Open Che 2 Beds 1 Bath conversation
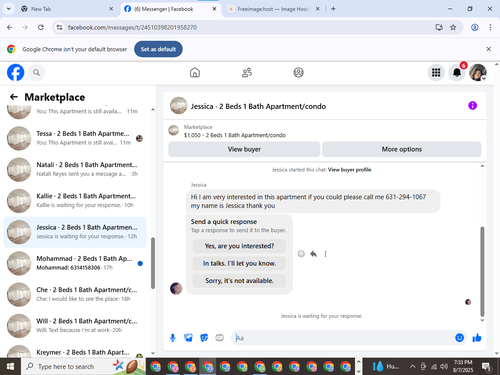Image resolution: width=500 pixels, height=375 pixels. click(75, 294)
